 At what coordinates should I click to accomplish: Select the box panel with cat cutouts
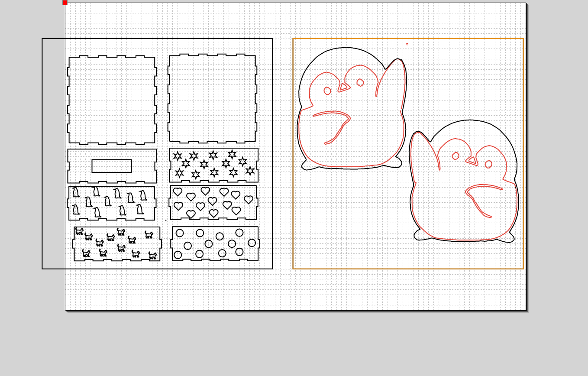117,244
